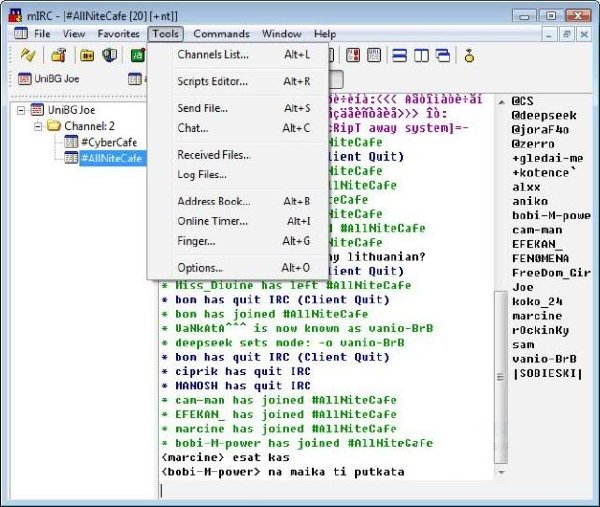Open the Options hammer toolbar icon

click(59, 55)
